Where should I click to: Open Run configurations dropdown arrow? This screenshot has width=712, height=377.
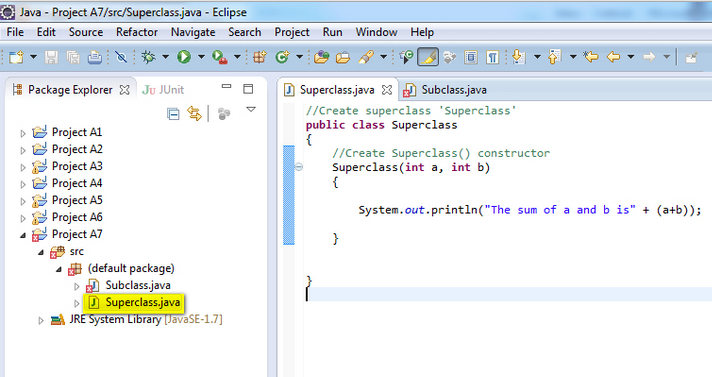(201, 57)
